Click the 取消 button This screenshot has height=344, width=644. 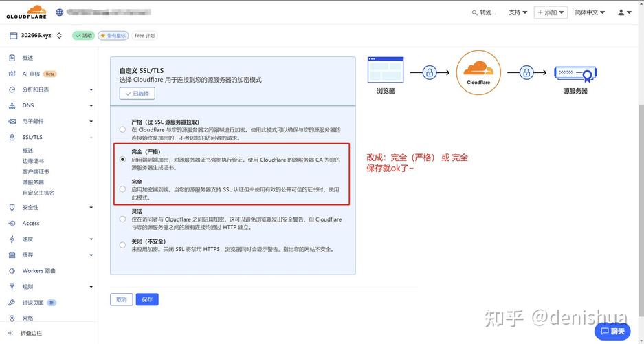[122, 299]
